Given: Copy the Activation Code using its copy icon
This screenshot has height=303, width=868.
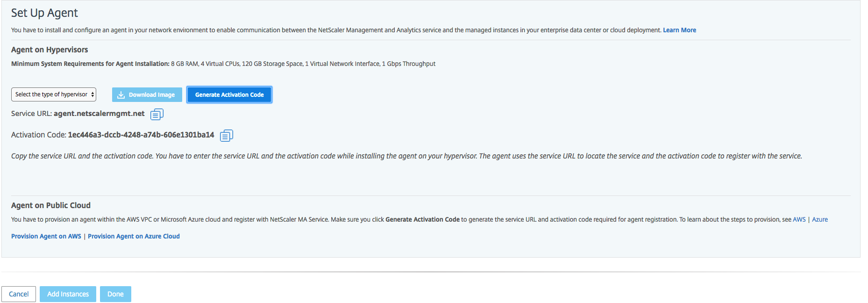Looking at the screenshot, I should click(x=227, y=136).
